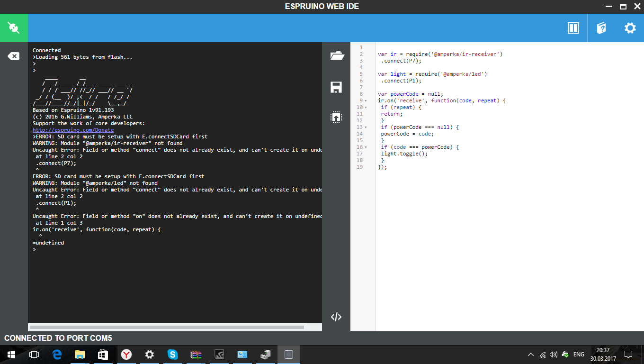644x364 pixels.
Task: Toggle the split view layout icon
Action: tap(573, 28)
